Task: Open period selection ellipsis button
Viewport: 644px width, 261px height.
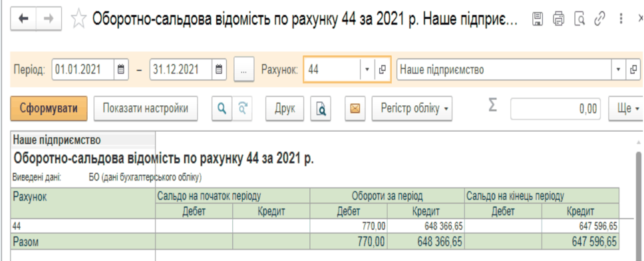Action: (244, 70)
